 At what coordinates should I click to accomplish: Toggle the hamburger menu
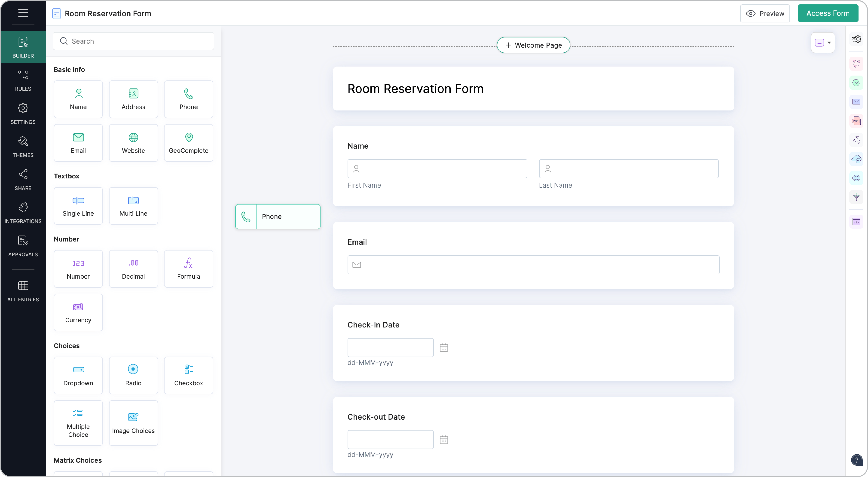point(23,13)
